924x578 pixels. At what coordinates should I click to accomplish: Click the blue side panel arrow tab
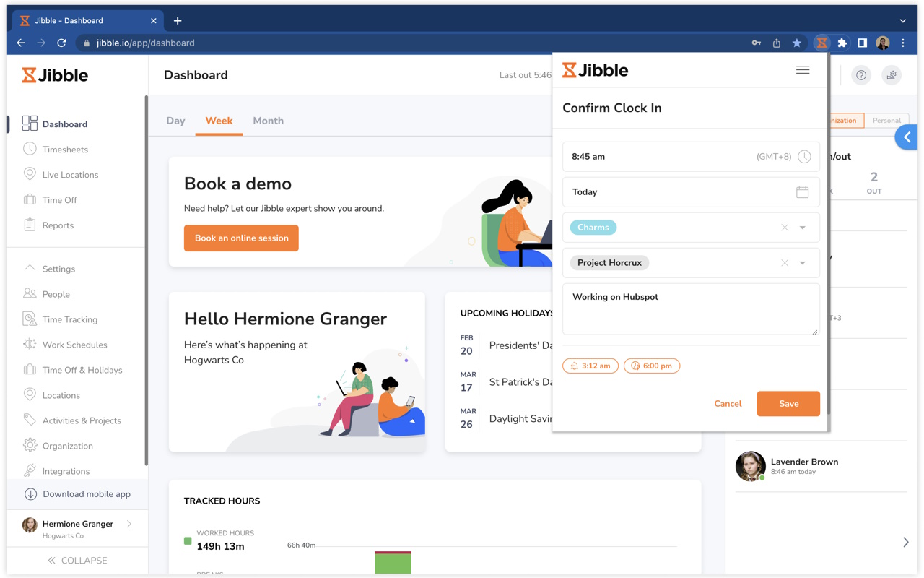point(907,137)
